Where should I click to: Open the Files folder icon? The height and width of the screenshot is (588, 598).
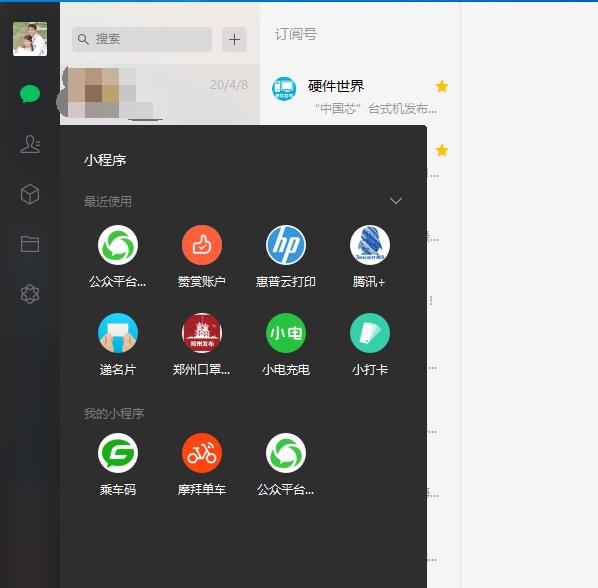point(30,244)
